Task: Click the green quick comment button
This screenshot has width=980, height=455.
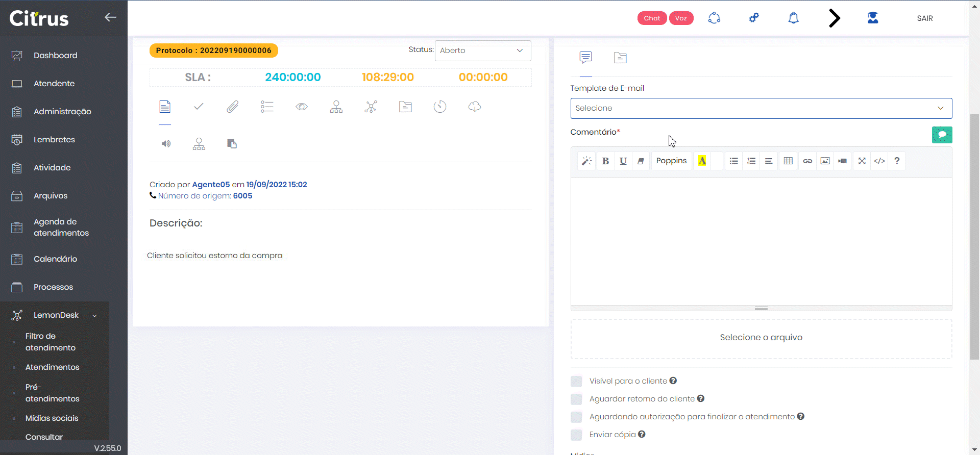Action: click(x=942, y=135)
